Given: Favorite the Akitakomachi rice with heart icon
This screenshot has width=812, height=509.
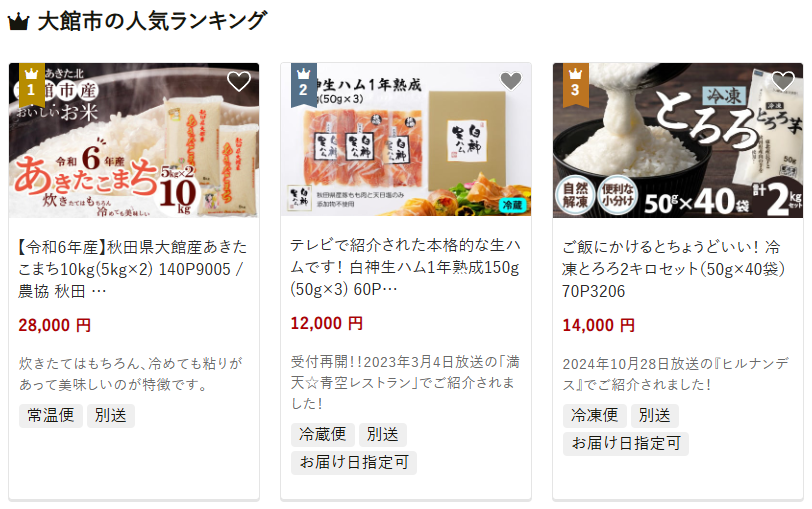Looking at the screenshot, I should (x=239, y=81).
